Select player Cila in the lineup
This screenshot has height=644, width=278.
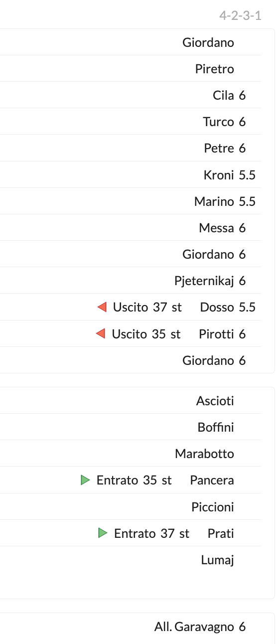click(223, 95)
